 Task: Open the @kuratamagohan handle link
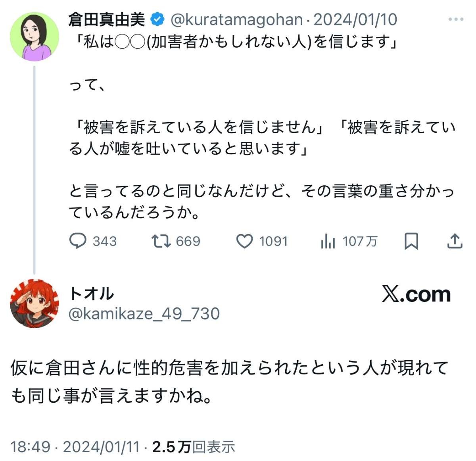236,19
